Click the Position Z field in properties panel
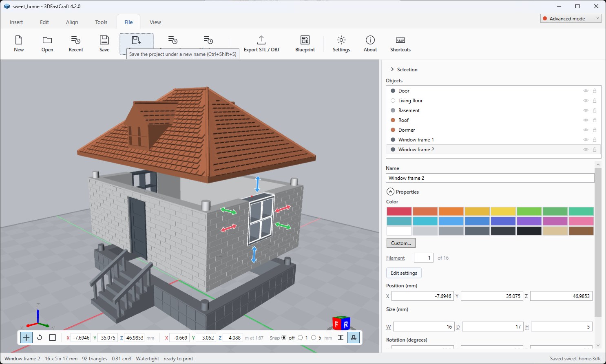Screen dimensions: 606x364 point(561,296)
